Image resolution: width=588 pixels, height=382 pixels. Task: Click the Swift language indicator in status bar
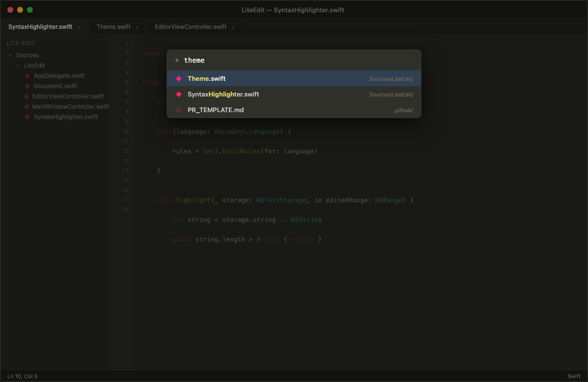pos(574,376)
